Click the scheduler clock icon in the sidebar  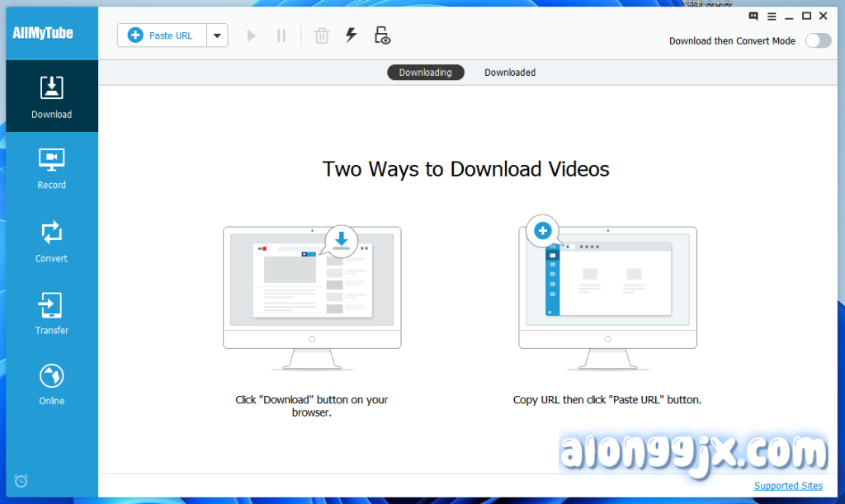pos(21,481)
